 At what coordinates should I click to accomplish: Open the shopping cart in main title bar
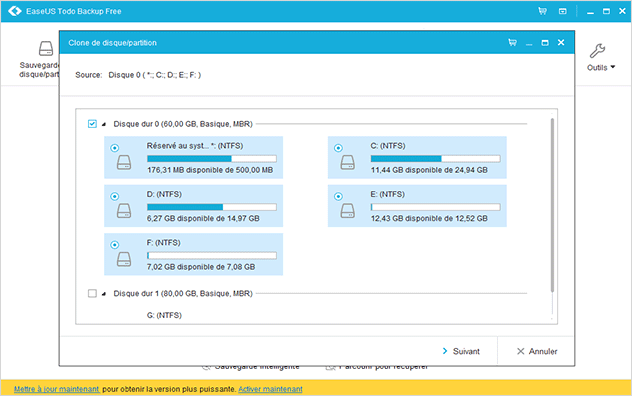(543, 11)
